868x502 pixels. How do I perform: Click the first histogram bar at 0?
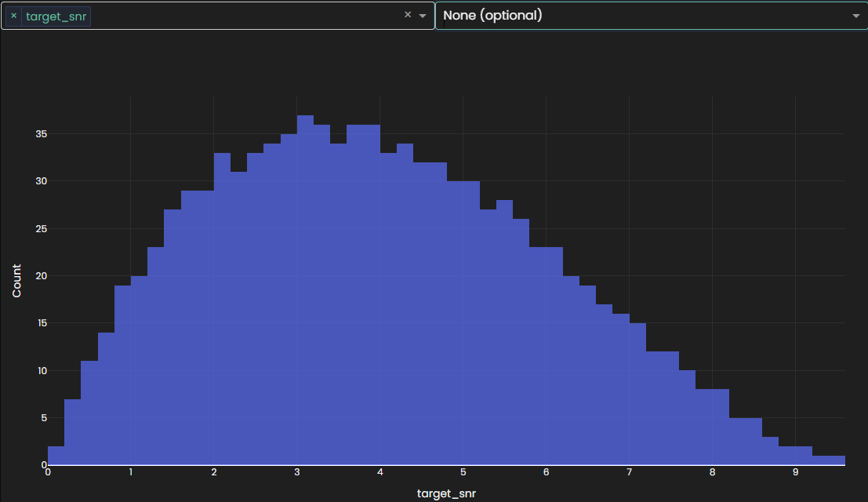click(x=56, y=456)
